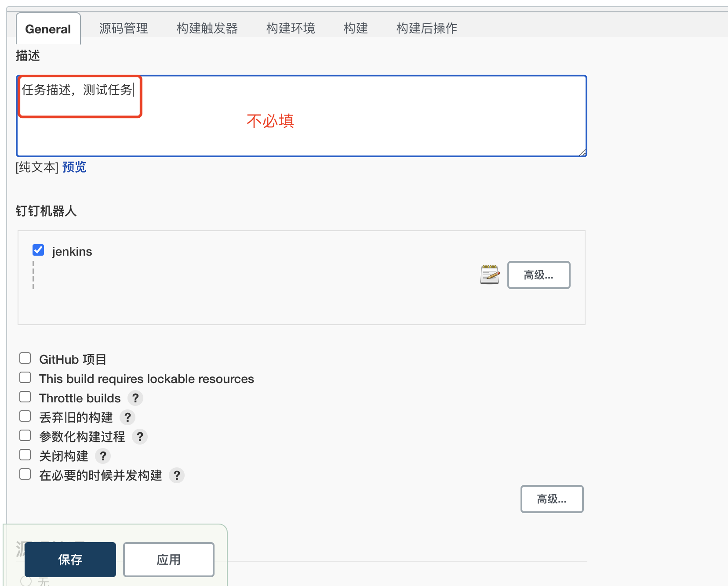Click into the 描述 text area
This screenshot has width=728, height=586.
[x=302, y=116]
